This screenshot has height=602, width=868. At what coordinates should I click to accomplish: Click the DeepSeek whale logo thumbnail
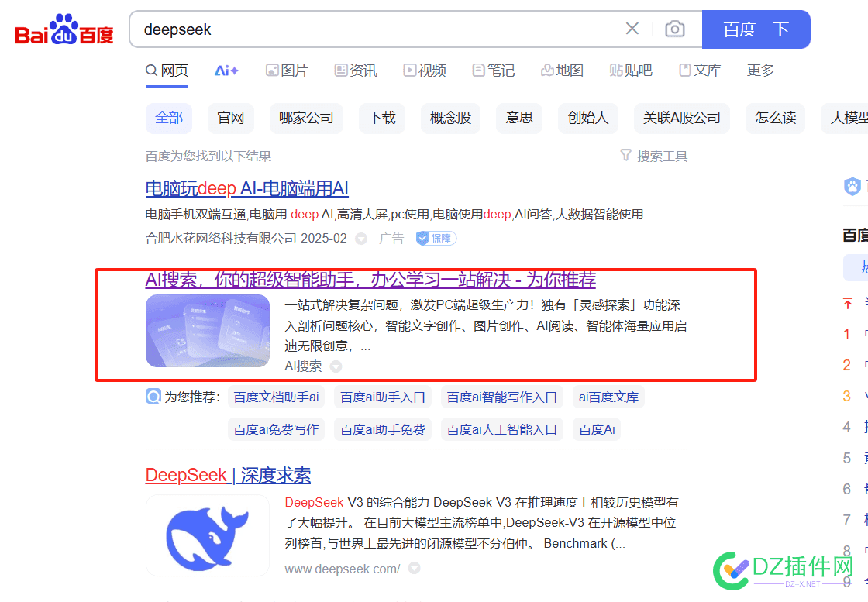pos(208,535)
